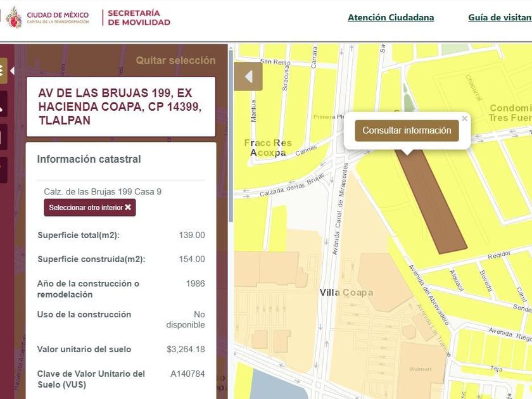The height and width of the screenshot is (399, 532).
Task: Click 'Calz. de las Brujas 199 Casa 9' text
Action: 103,192
